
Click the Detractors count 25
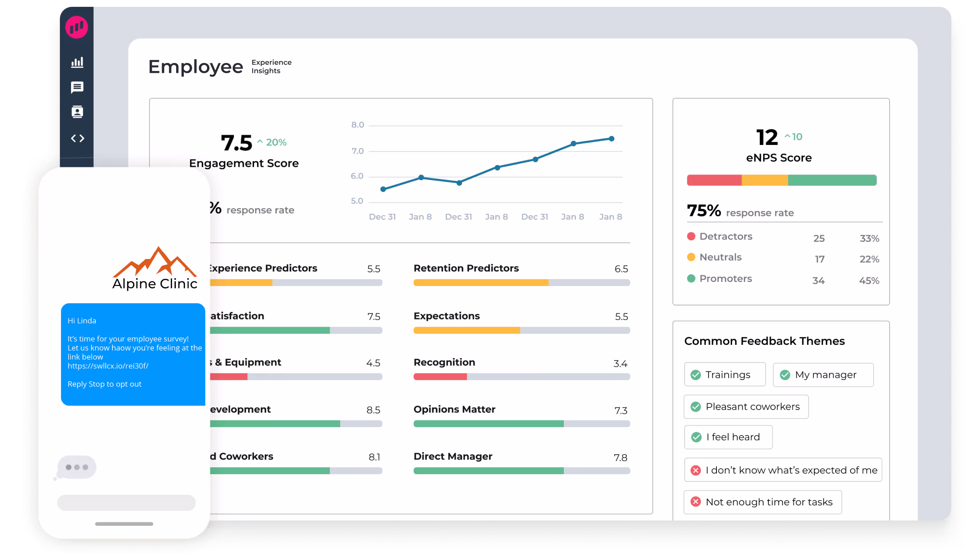pyautogui.click(x=819, y=239)
